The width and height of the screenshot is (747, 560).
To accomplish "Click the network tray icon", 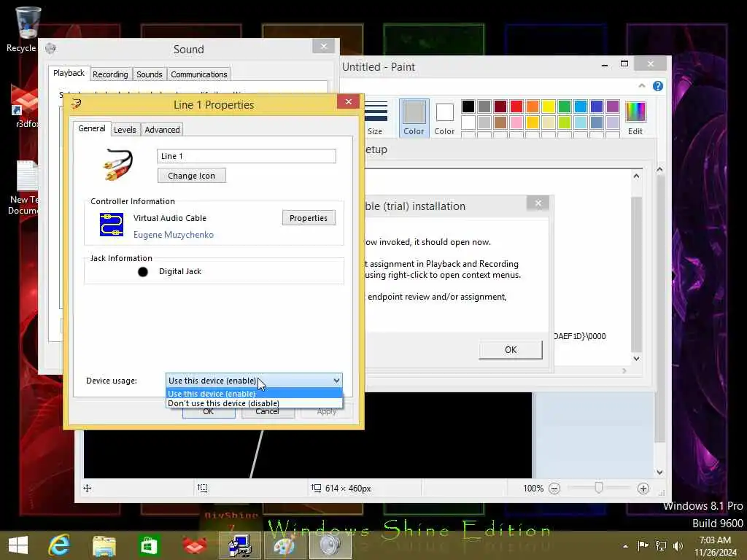I will point(661,545).
